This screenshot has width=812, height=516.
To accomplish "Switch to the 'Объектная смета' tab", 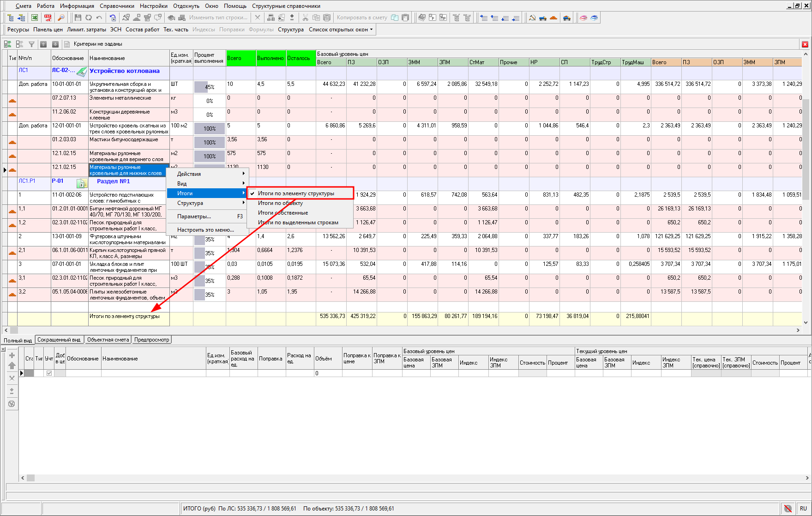I will click(108, 340).
